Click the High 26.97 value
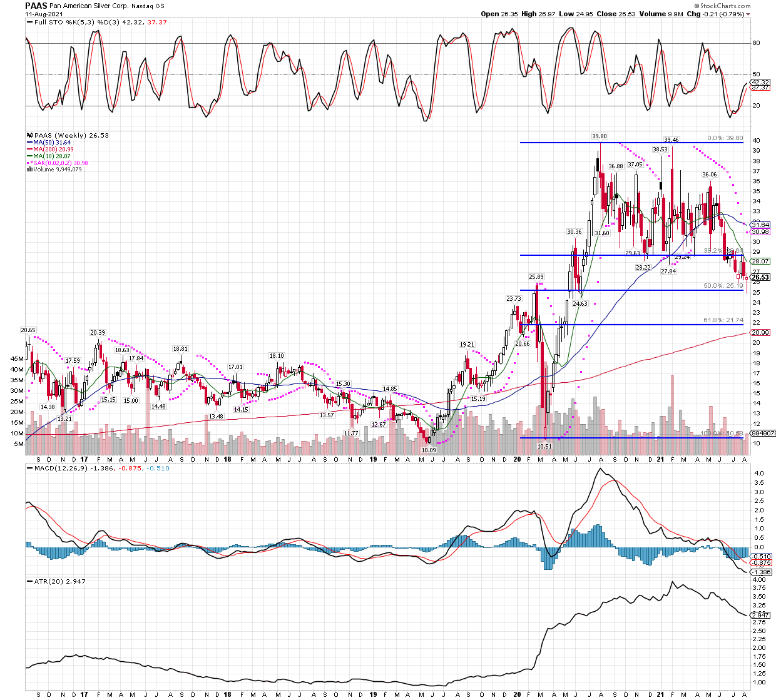 point(539,14)
